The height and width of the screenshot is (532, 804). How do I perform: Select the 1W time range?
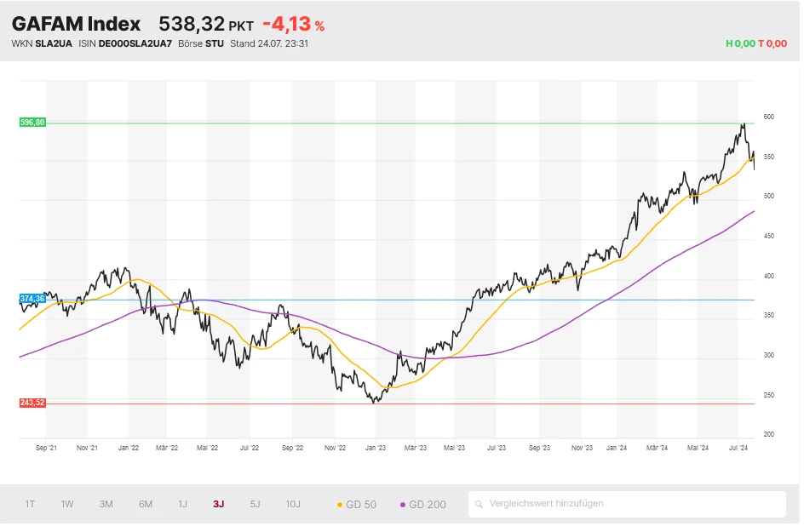67,504
